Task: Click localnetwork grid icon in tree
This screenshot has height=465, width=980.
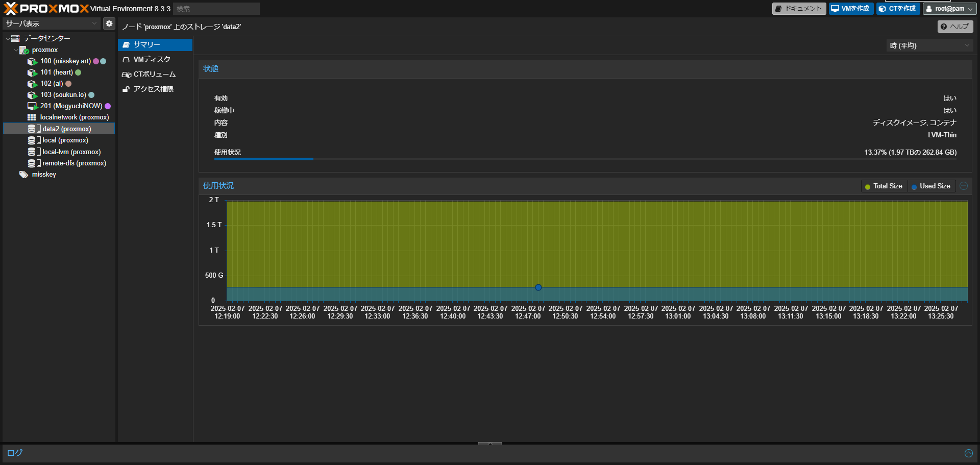Action: coord(32,117)
